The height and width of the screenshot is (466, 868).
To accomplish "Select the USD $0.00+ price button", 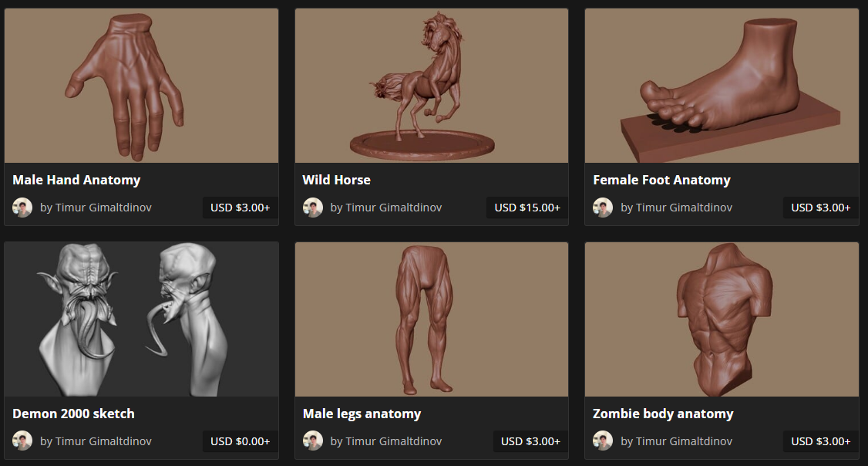I will point(241,441).
